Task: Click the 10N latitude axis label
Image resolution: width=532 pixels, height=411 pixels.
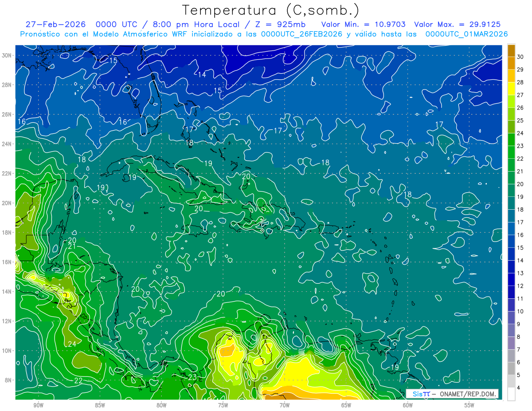Action: tap(6, 350)
